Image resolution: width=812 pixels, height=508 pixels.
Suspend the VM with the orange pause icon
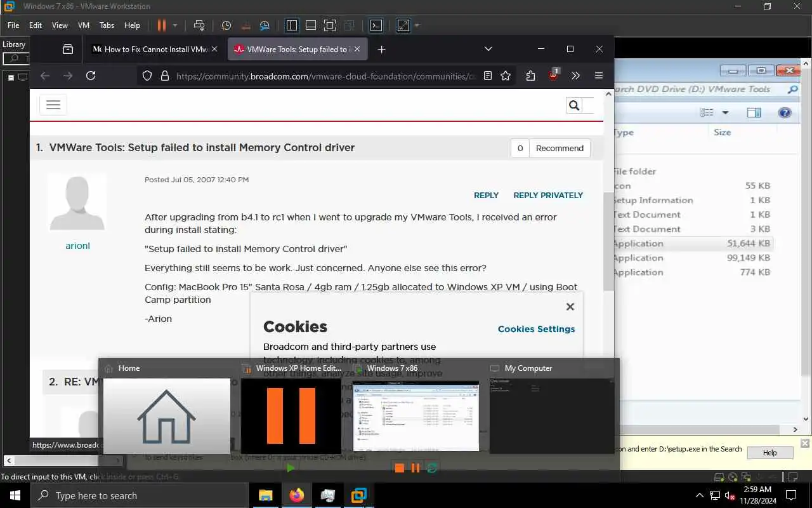coord(161,25)
